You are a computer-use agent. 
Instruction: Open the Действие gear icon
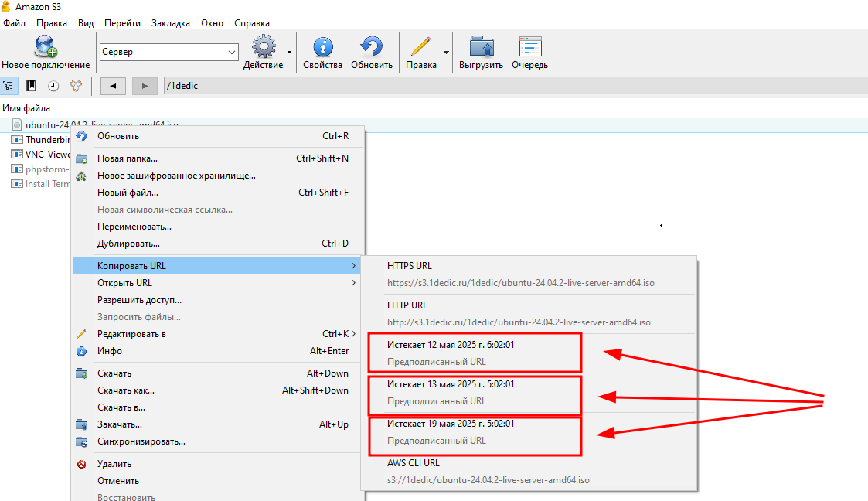[264, 46]
